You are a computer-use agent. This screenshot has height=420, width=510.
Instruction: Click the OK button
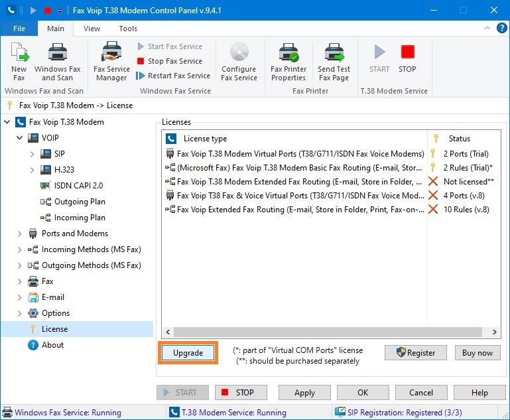(363, 392)
